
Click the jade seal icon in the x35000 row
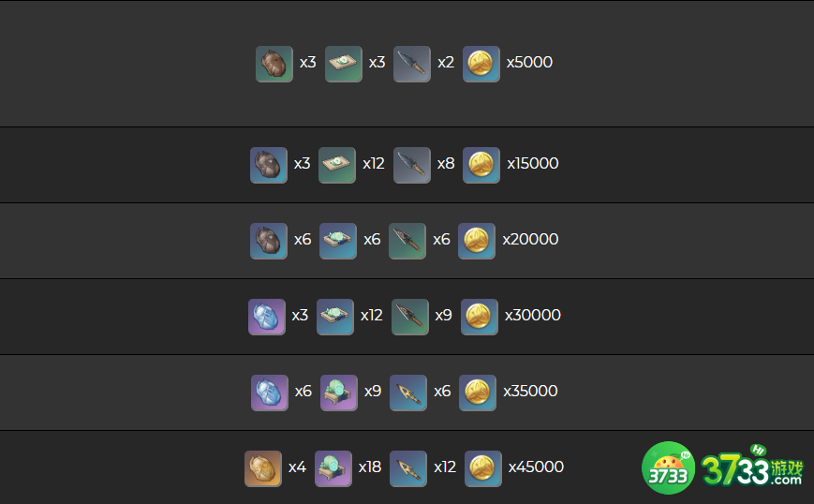[339, 393]
